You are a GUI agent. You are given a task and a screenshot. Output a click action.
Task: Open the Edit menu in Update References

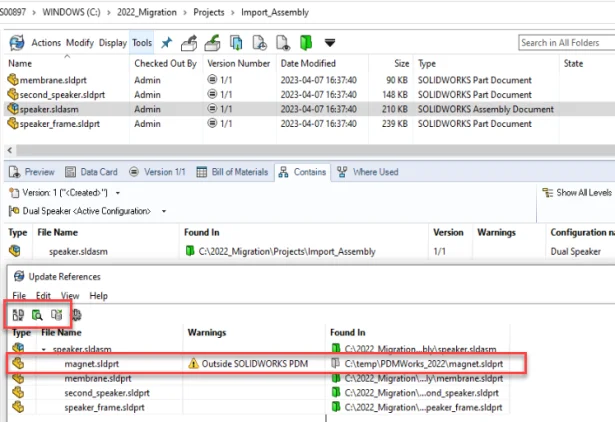pos(43,296)
